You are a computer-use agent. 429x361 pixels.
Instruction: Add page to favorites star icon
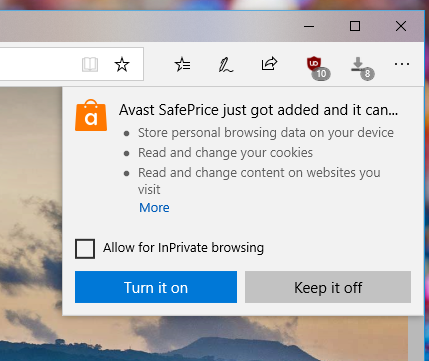[122, 64]
